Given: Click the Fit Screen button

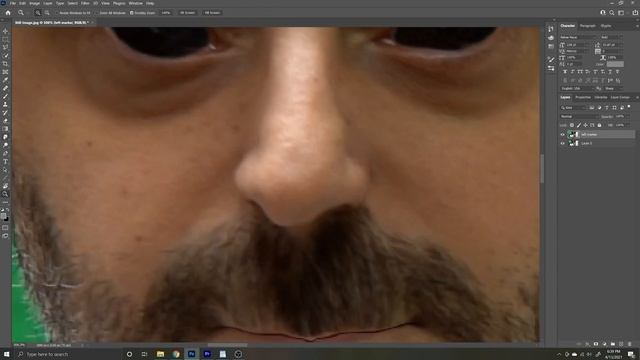Looking at the screenshot, I should click(x=187, y=13).
